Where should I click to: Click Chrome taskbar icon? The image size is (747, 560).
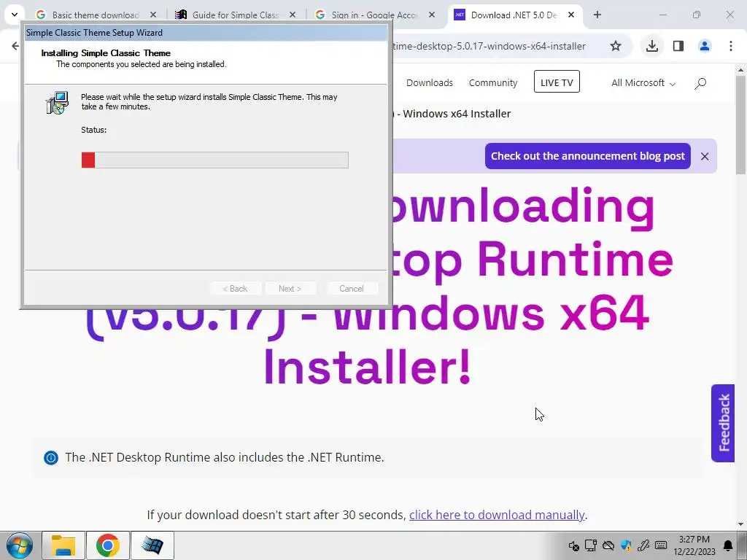click(108, 545)
